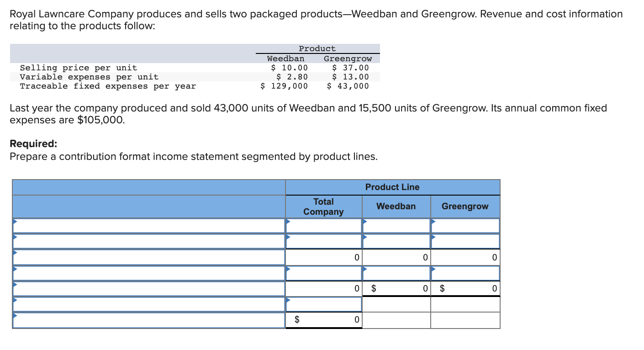Click Weedban subtotal 0 in third row
The width and height of the screenshot is (644, 350).
pos(396,257)
